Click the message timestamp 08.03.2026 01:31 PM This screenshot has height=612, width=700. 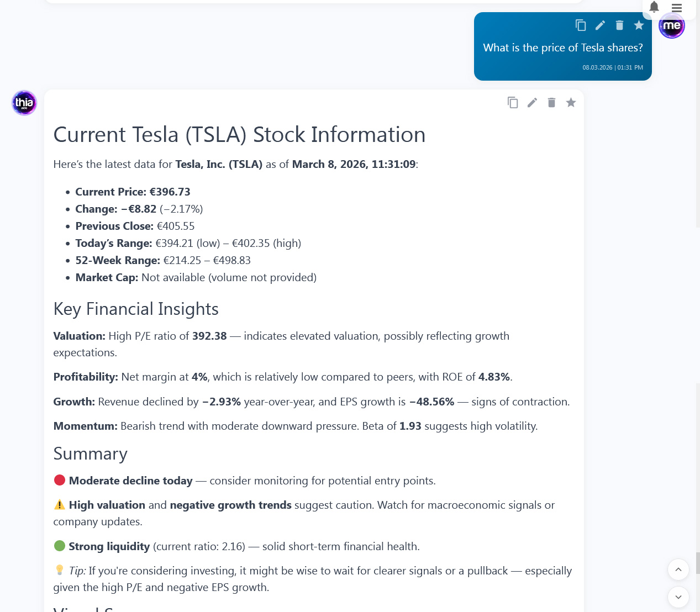click(612, 67)
